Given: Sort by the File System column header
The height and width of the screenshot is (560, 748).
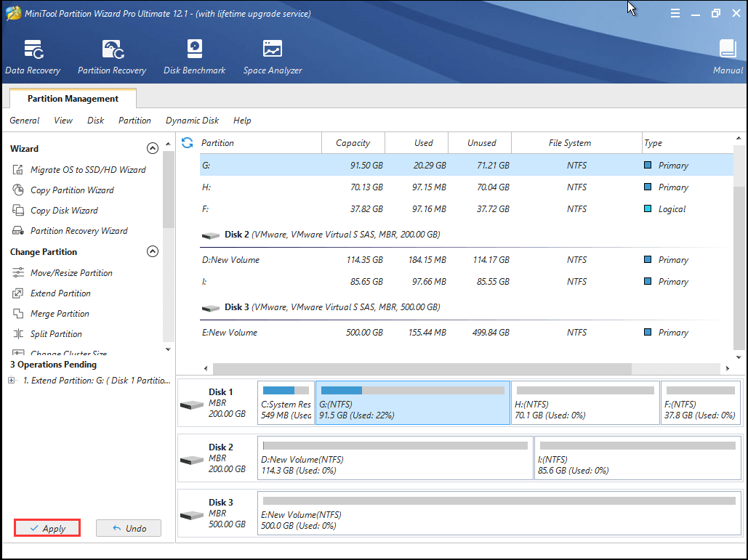Looking at the screenshot, I should tap(576, 143).
